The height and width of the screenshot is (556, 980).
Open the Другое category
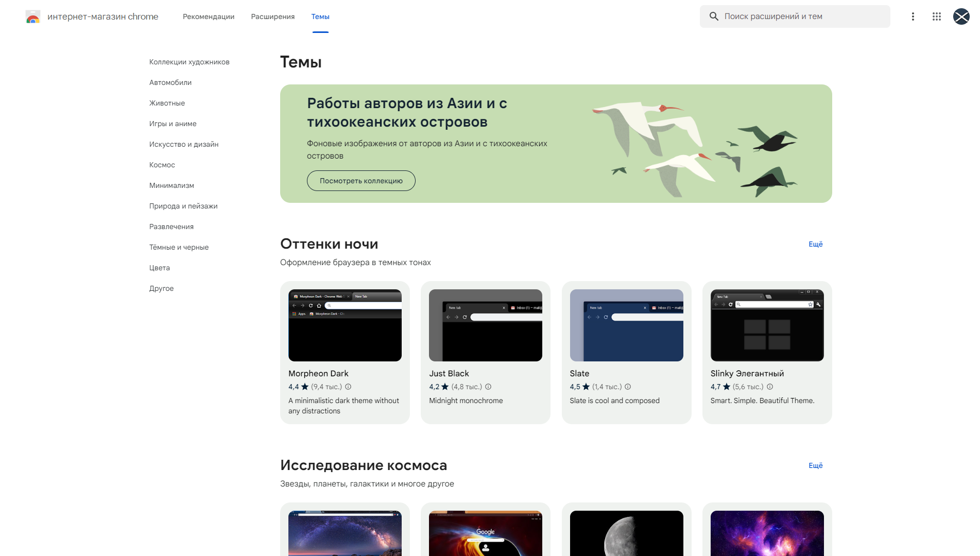(161, 288)
